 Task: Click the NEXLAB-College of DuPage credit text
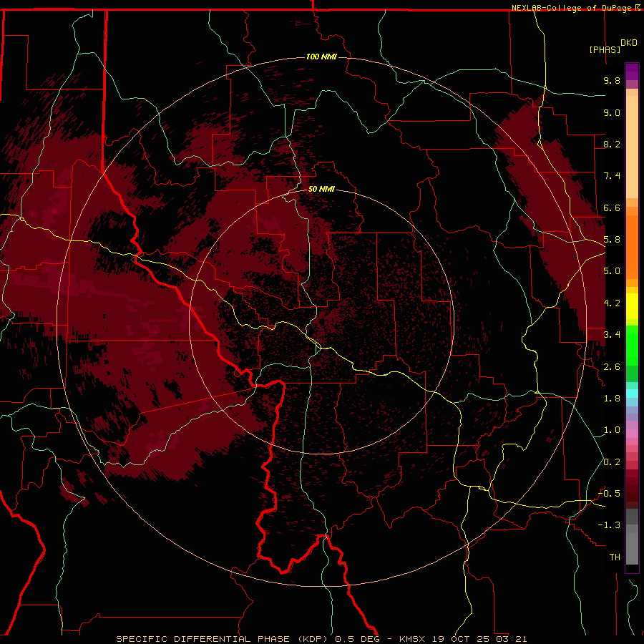point(571,8)
